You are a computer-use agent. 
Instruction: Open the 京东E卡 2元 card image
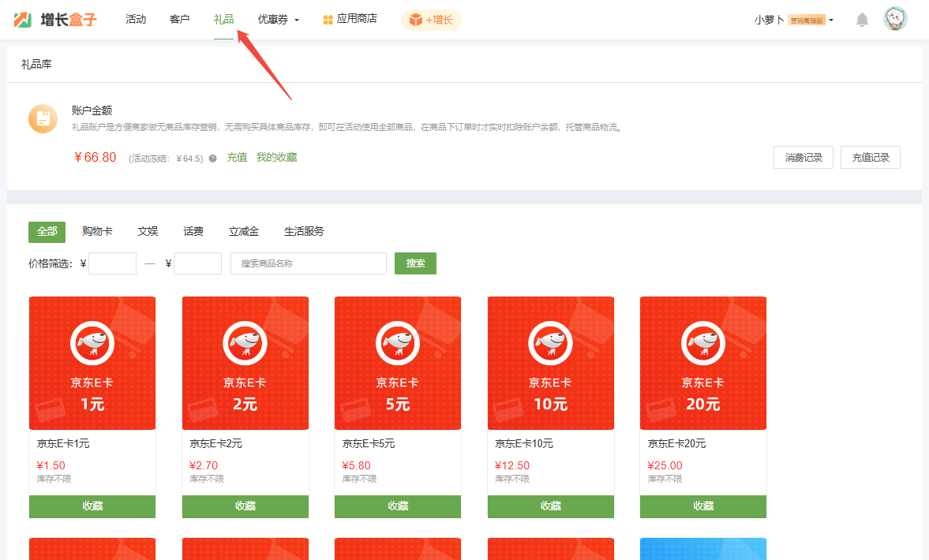coord(245,363)
